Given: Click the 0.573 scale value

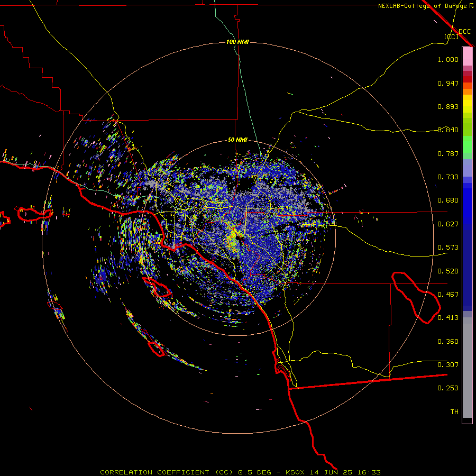Looking at the screenshot, I should (x=448, y=248).
